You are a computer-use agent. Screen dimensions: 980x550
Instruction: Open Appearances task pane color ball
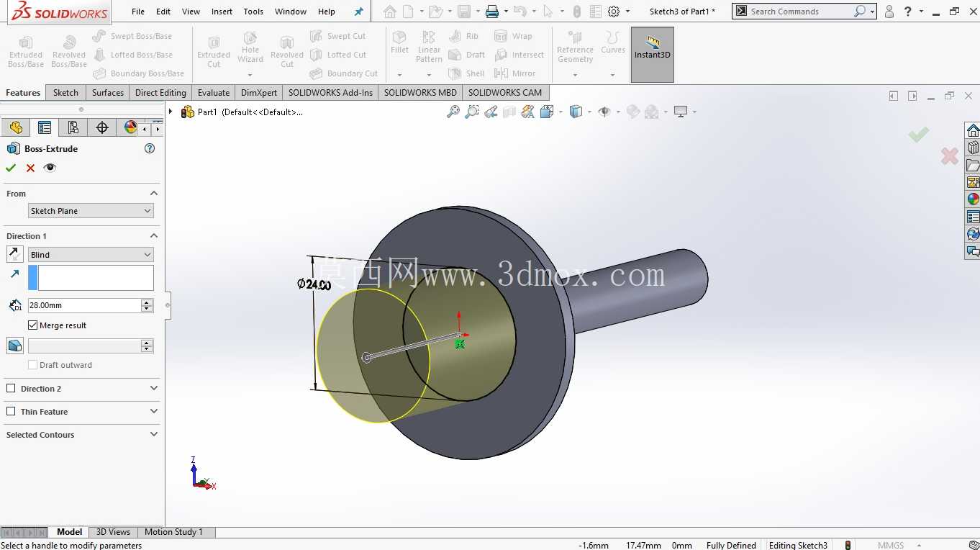[x=973, y=199]
